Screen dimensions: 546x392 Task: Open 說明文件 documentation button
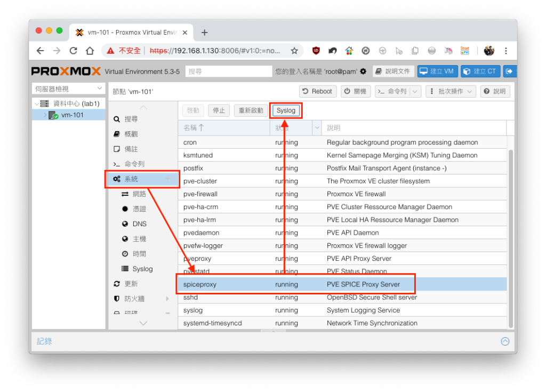point(394,71)
